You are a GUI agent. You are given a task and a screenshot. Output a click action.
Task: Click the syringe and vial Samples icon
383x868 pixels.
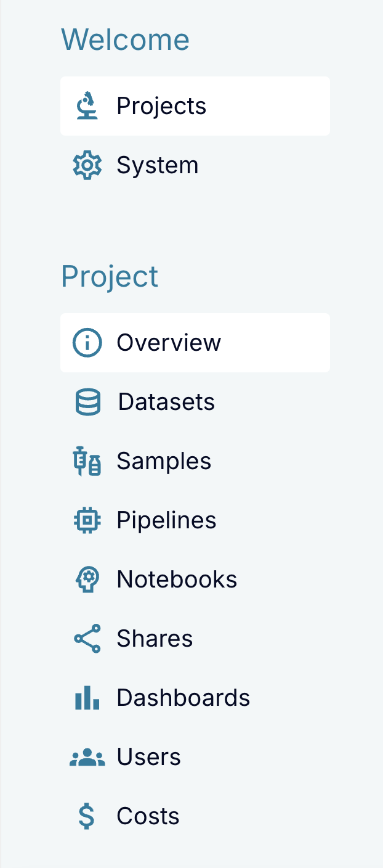pos(87,461)
